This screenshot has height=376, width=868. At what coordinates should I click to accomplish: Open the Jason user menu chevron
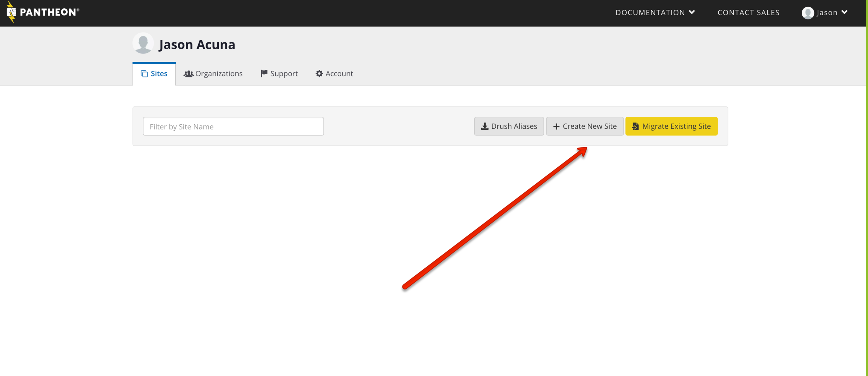(845, 12)
